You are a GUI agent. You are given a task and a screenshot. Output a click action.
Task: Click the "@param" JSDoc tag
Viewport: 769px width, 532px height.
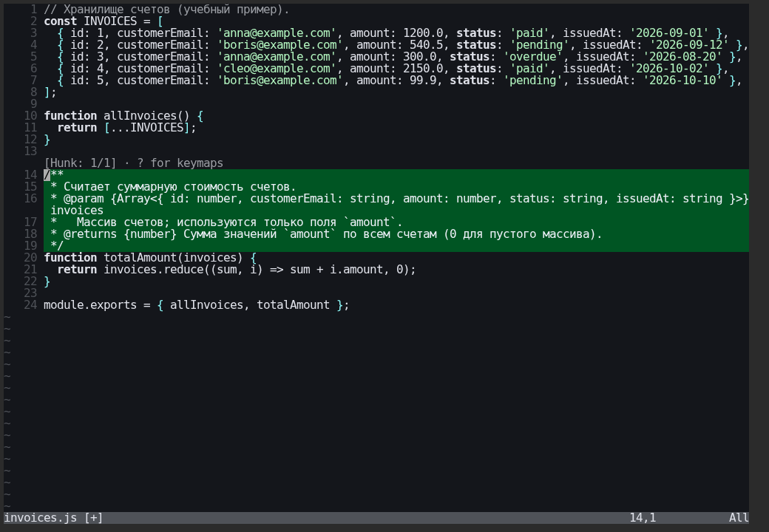(x=84, y=199)
